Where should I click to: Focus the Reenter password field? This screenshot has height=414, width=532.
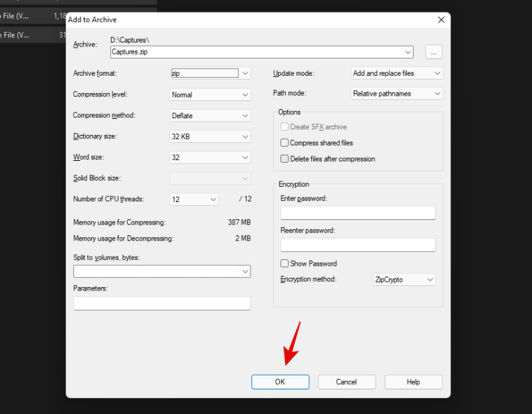point(358,245)
